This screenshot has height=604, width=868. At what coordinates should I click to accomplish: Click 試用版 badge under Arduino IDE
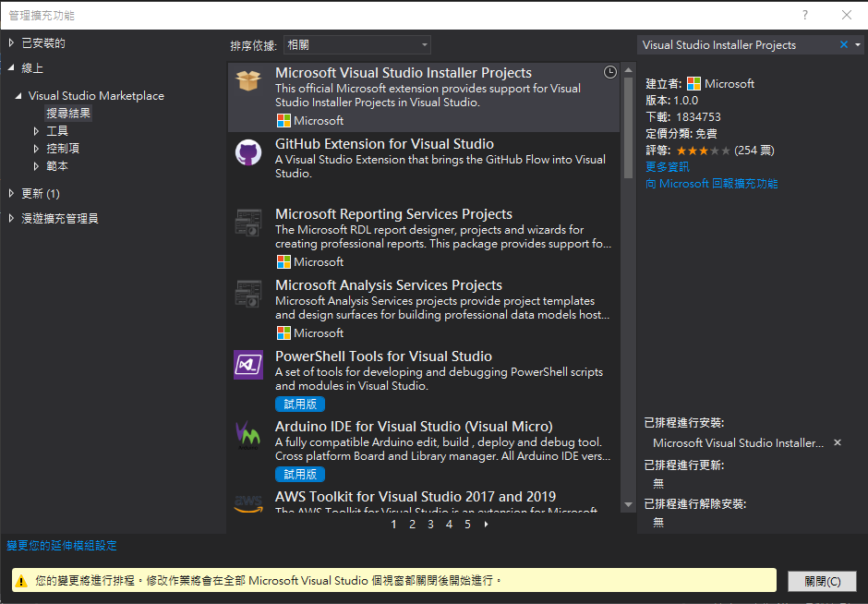point(299,475)
